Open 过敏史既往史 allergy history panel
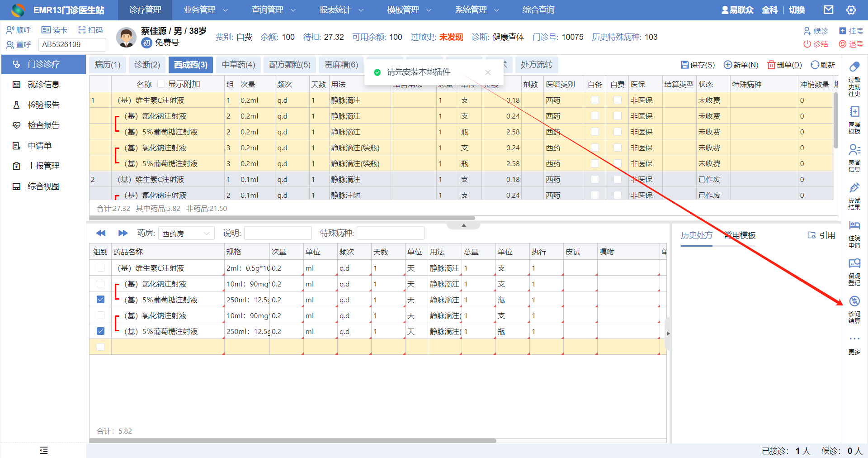The height and width of the screenshot is (458, 868). click(854, 79)
